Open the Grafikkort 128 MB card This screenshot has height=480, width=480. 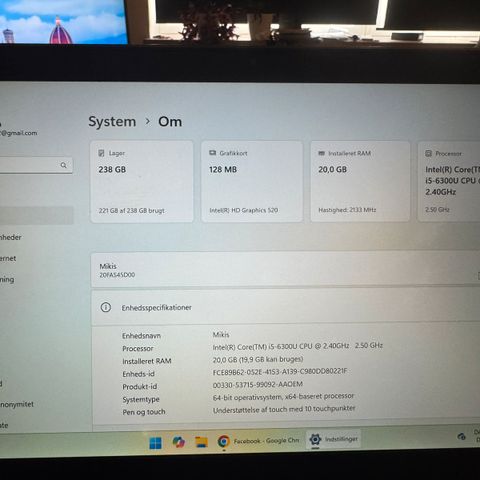click(252, 182)
